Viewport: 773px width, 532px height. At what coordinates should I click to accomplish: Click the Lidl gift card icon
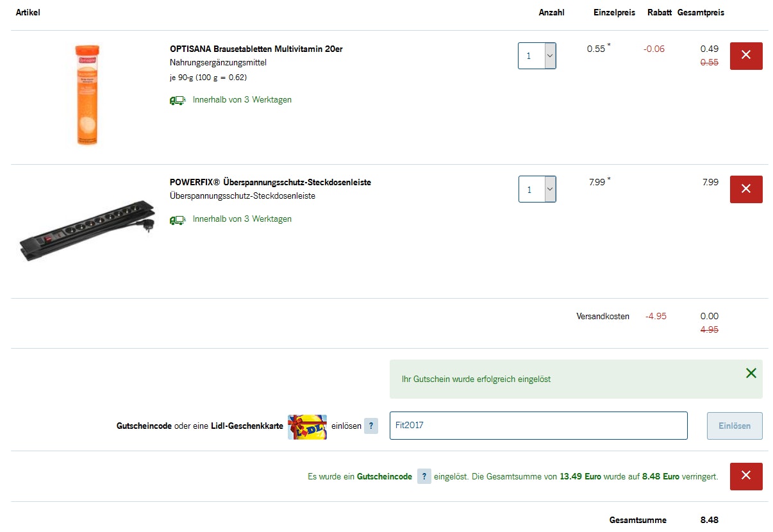[307, 426]
